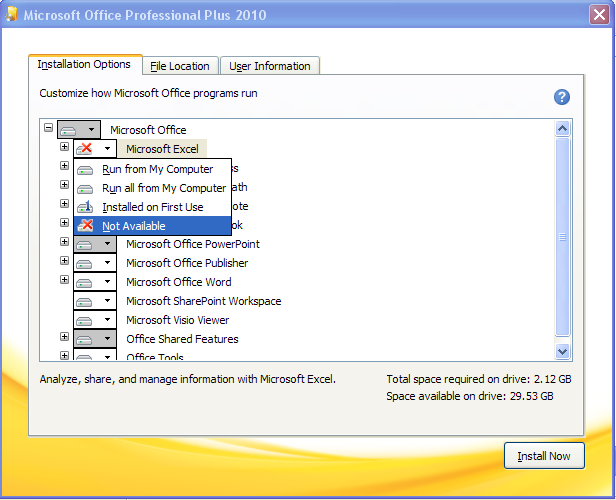616x500 pixels.
Task: Click the Installed on First Use icon
Action: pyautogui.click(x=85, y=207)
